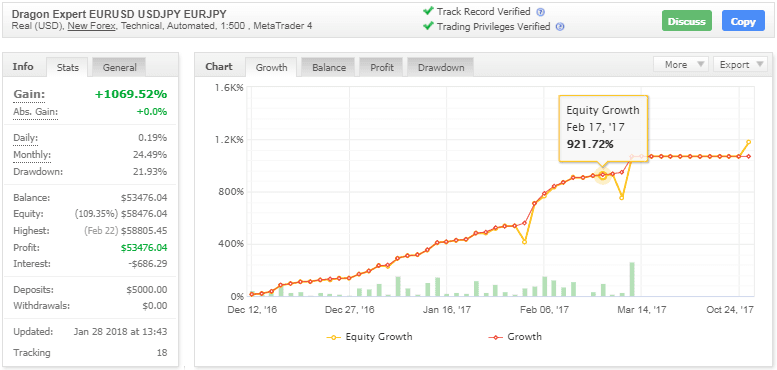Select the Drawdown chart tab
Screen dimensions: 777x370
click(441, 67)
